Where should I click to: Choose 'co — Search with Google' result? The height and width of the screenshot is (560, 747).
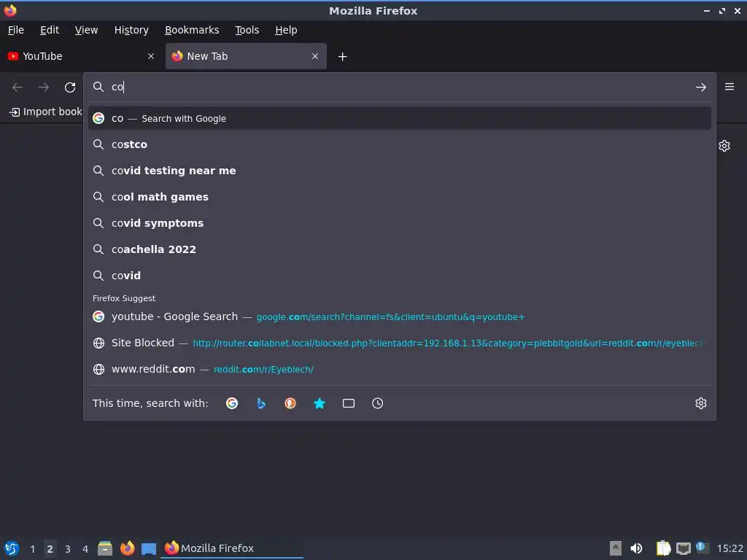pos(399,118)
